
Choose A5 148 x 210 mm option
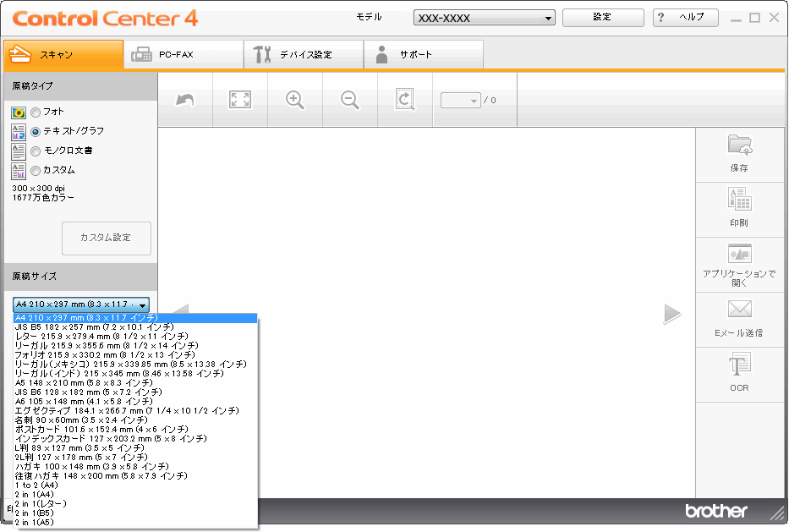click(134, 383)
